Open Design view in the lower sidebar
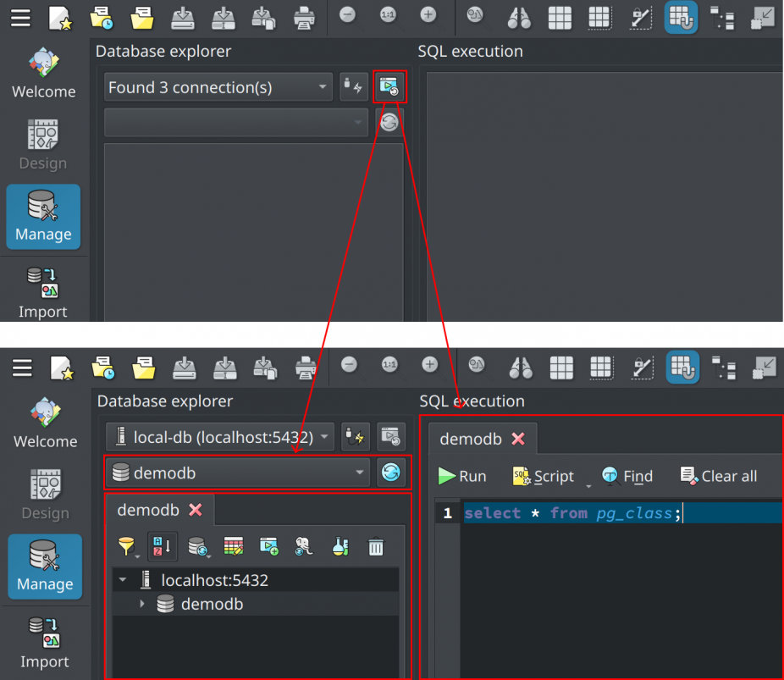The width and height of the screenshot is (784, 680). click(45, 495)
